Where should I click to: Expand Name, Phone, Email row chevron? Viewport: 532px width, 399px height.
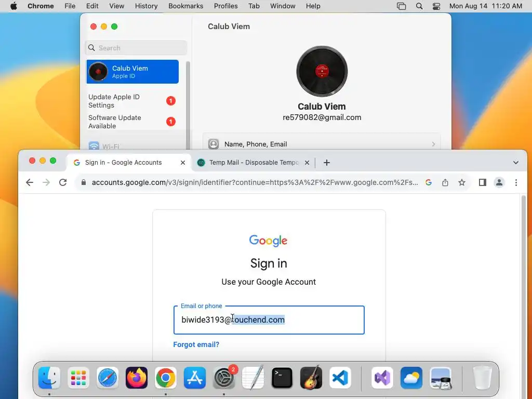[x=434, y=144]
